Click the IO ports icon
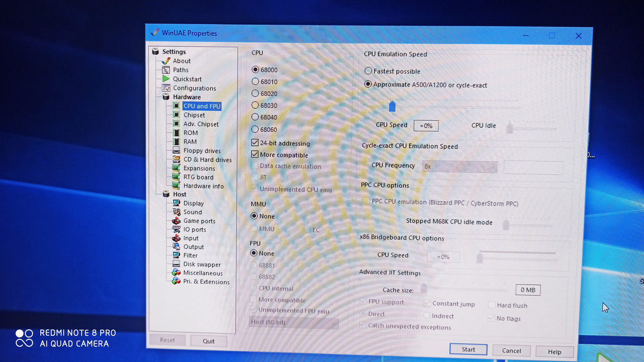 [x=176, y=229]
